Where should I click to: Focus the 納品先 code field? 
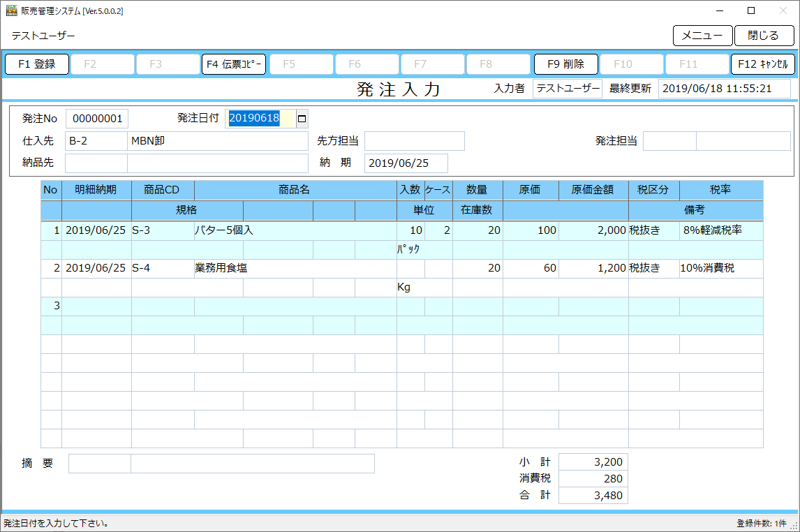[96, 163]
